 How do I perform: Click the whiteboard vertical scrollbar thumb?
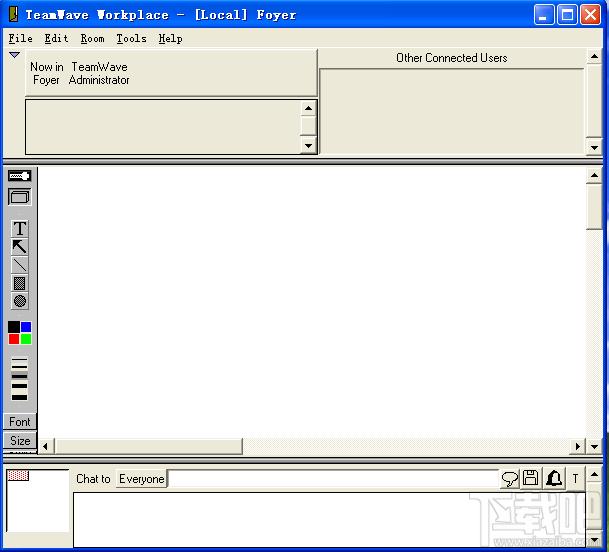[594, 206]
